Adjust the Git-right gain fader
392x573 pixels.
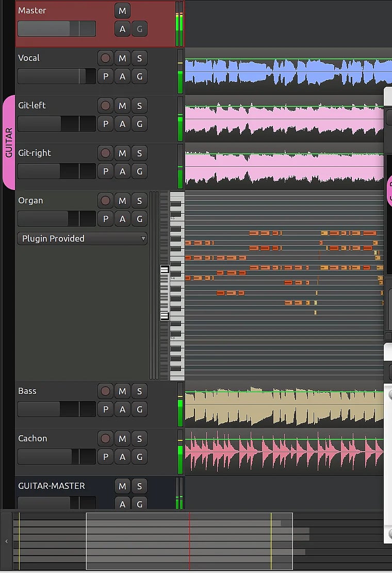(x=57, y=171)
